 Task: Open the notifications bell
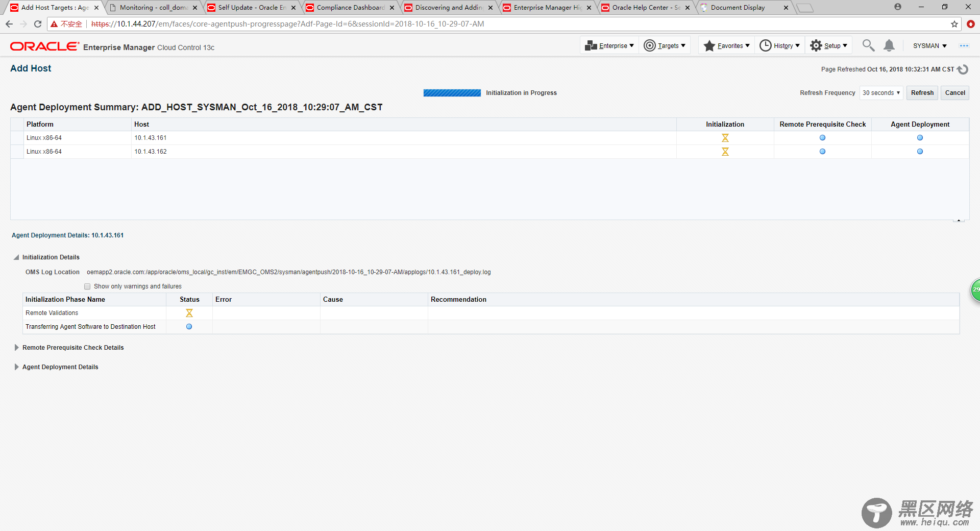pyautogui.click(x=889, y=45)
